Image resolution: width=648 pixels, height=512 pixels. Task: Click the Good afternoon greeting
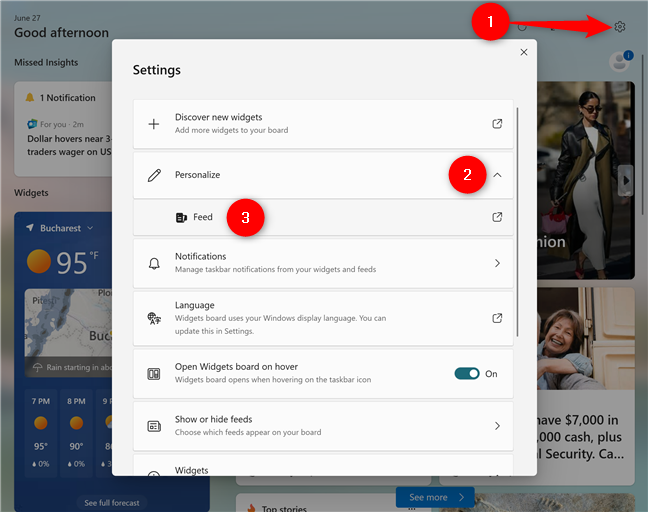click(62, 33)
